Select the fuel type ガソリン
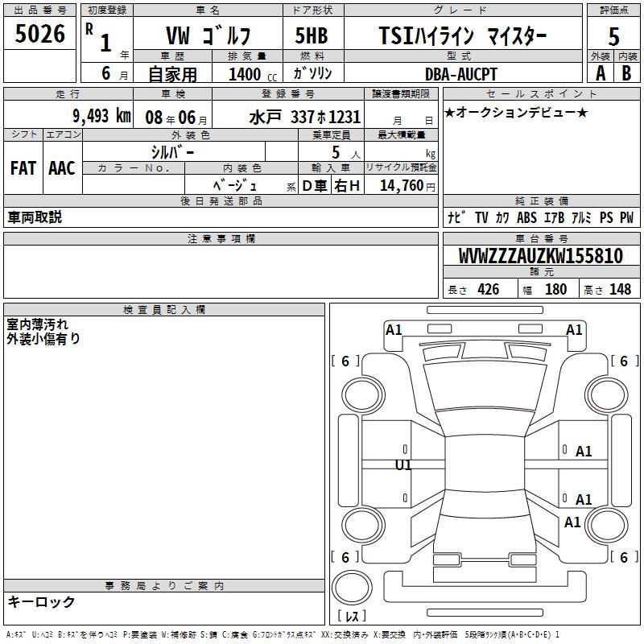 click(313, 73)
